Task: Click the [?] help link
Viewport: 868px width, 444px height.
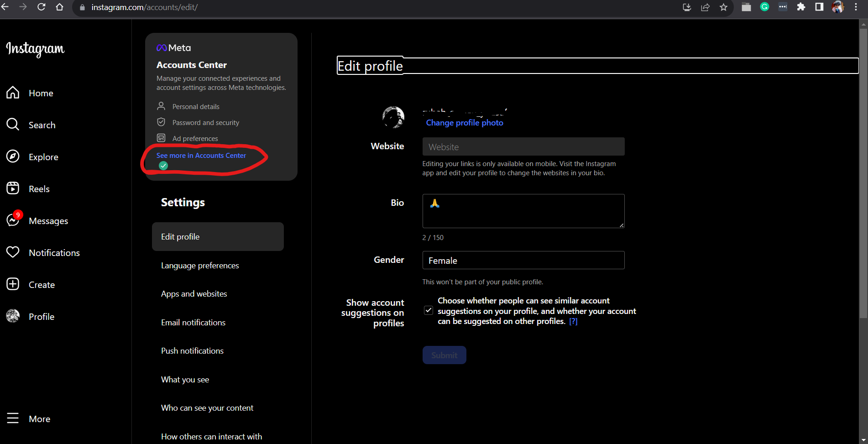Action: point(573,322)
